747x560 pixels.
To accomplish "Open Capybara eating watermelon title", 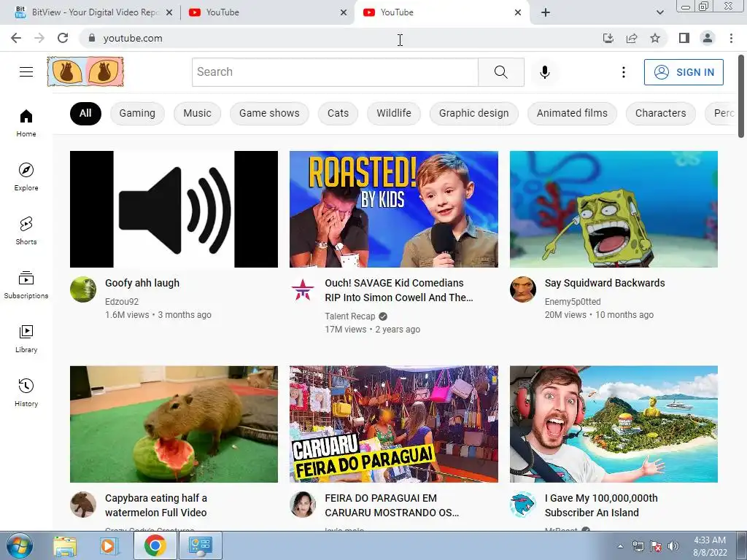I will [x=156, y=505].
